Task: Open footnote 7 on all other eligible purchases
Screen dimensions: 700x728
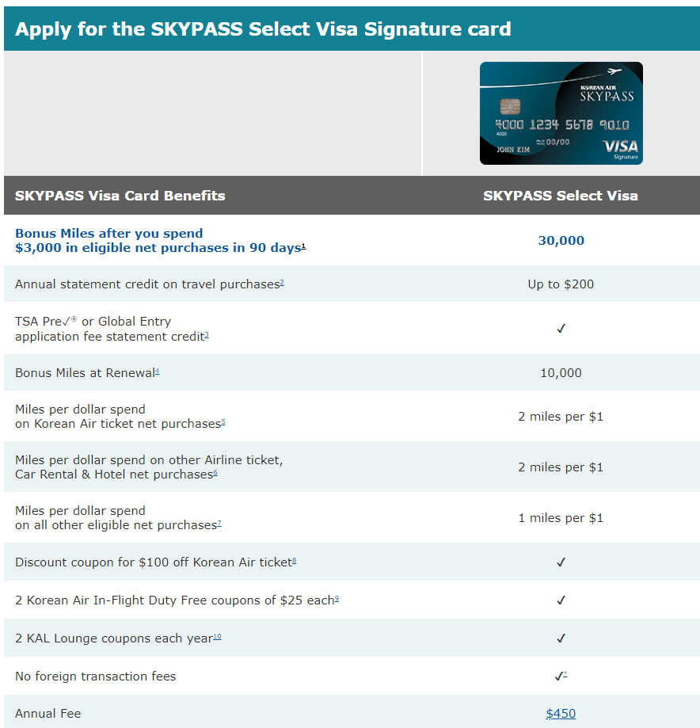Action: 219,524
